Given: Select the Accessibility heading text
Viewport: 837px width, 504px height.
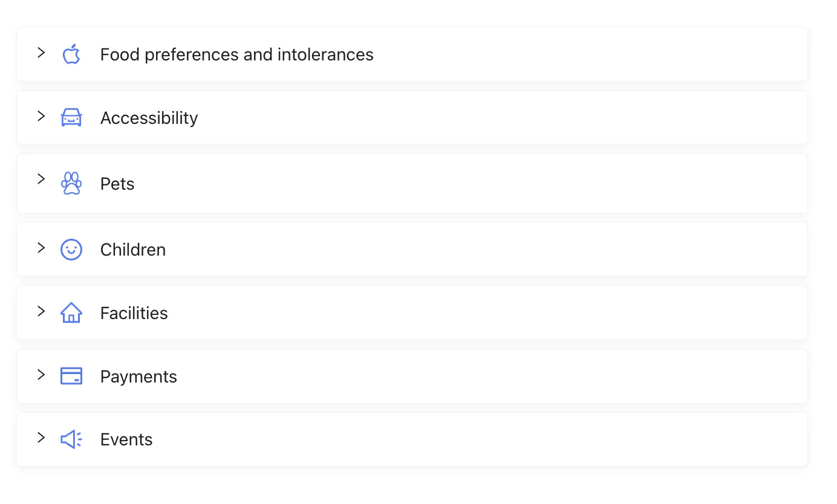Looking at the screenshot, I should [149, 118].
